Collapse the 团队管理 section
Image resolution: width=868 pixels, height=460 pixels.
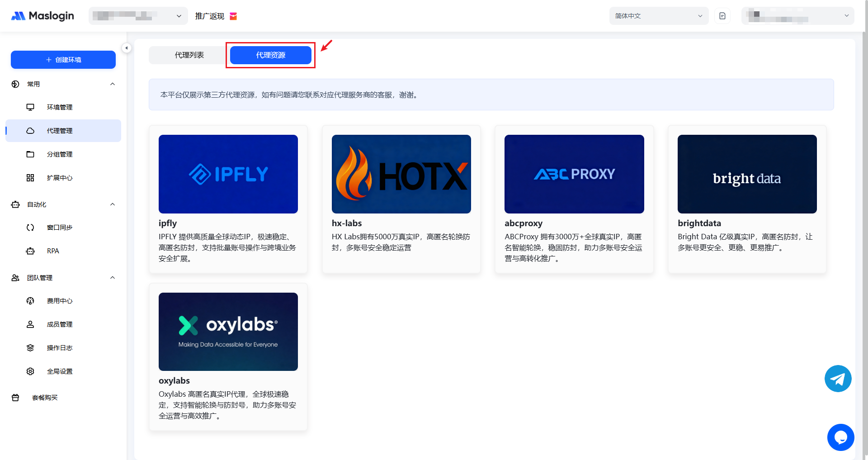[x=113, y=278]
